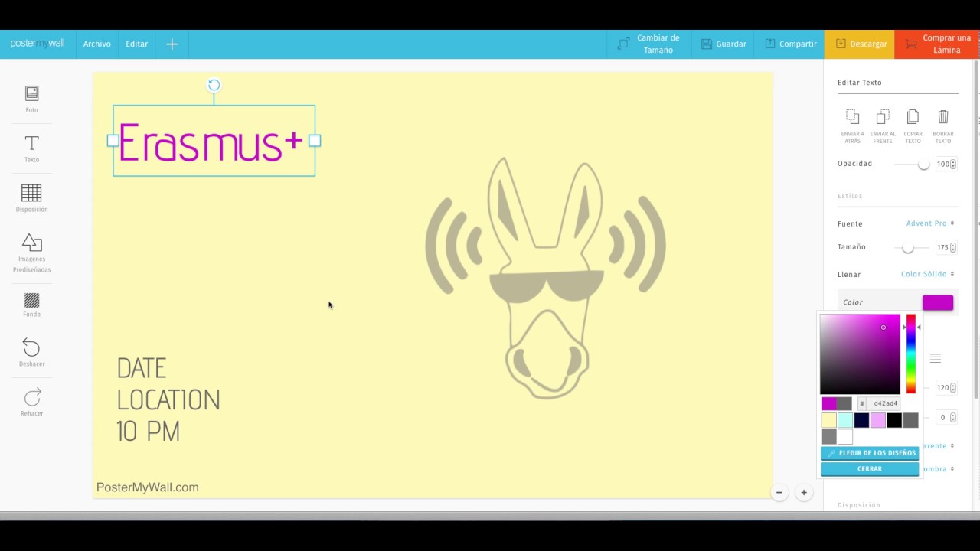Click the Opacidad slider handle
Image resolution: width=980 pixels, height=551 pixels.
click(x=923, y=164)
